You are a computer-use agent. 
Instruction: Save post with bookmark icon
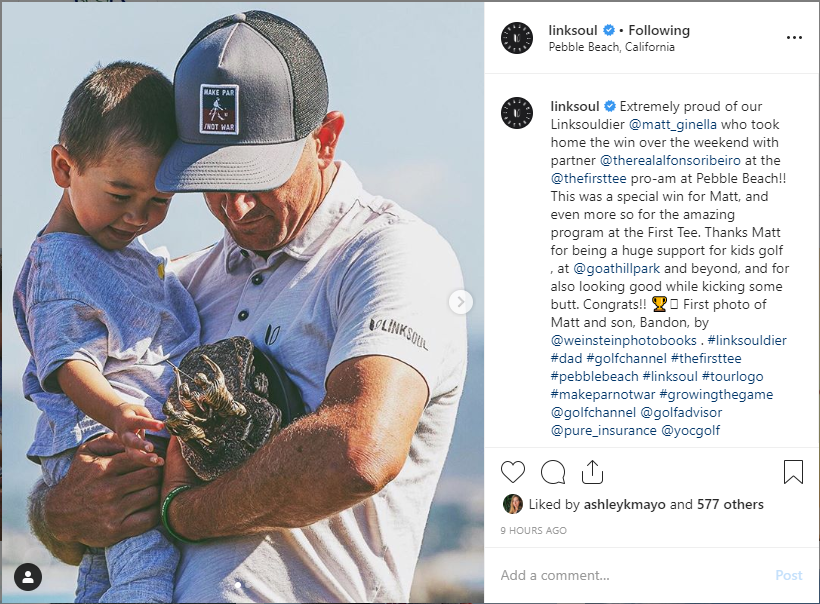[793, 472]
